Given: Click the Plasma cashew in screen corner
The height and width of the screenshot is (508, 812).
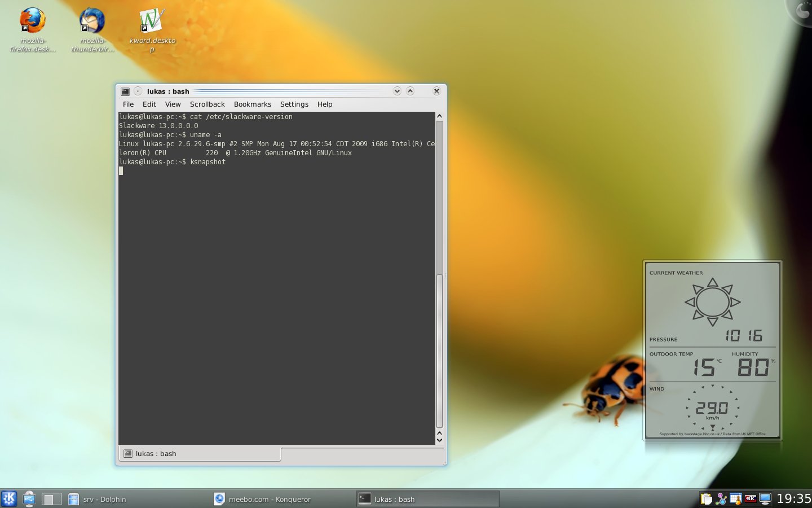Looking at the screenshot, I should pos(801,10).
